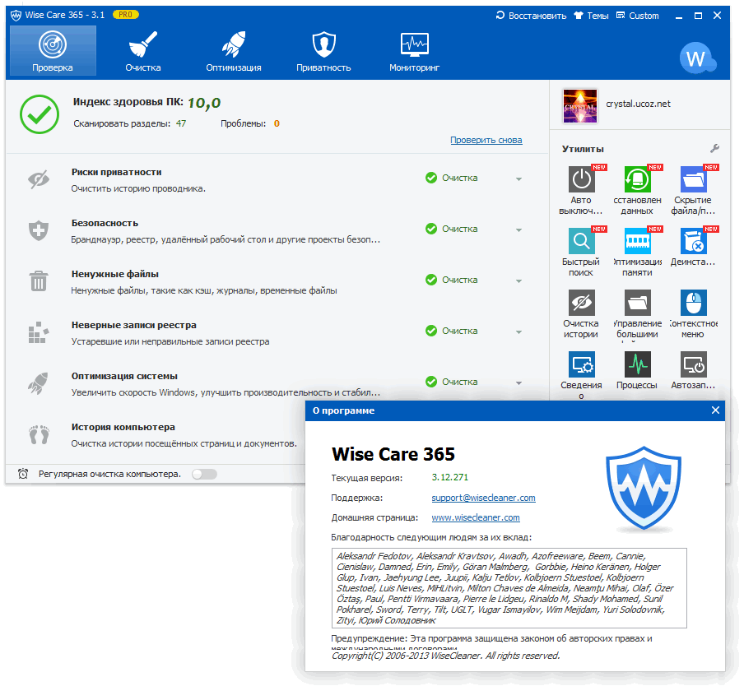This screenshot has height=700, width=744.
Task: Click the green health checkmark icon
Action: click(40, 114)
